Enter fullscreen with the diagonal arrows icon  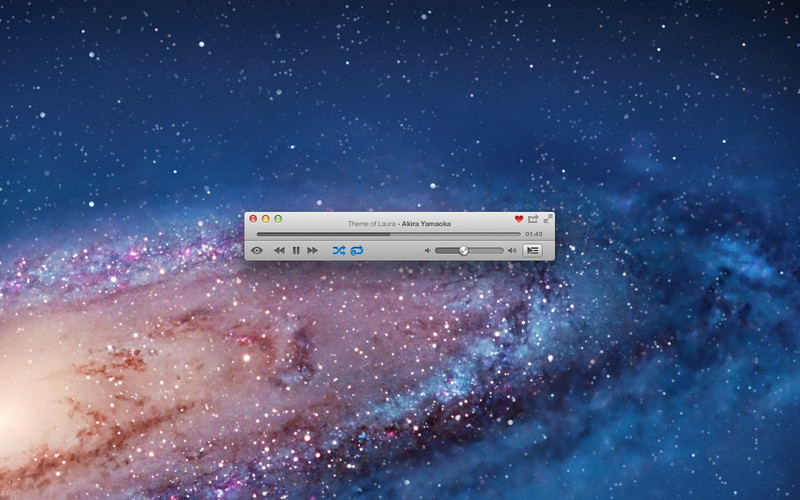coord(547,218)
